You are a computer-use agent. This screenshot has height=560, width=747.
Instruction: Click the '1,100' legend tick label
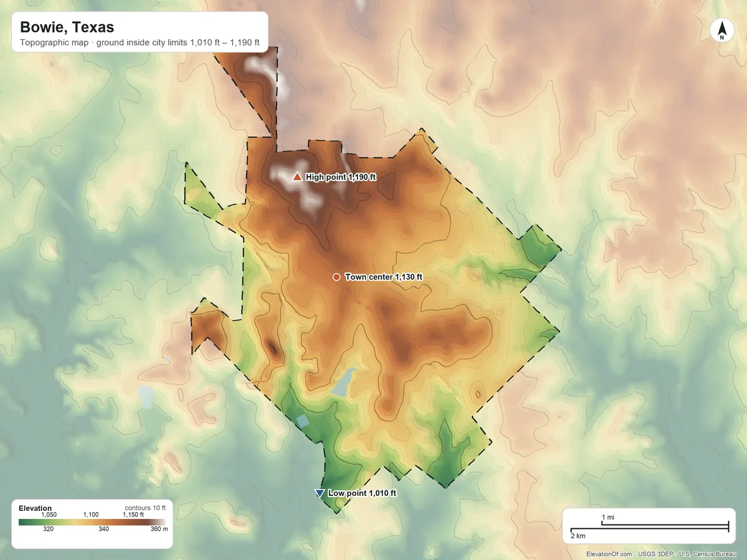point(91,515)
